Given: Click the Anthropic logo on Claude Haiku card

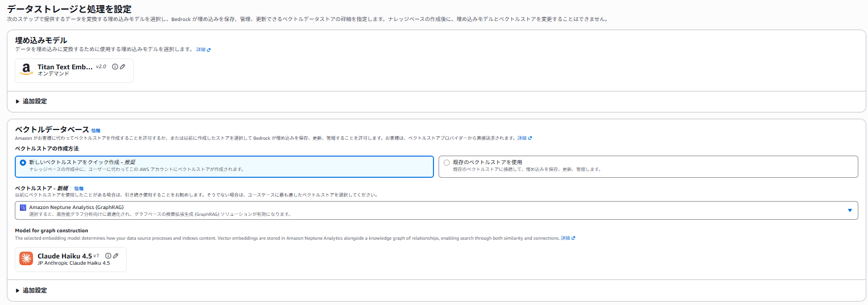Looking at the screenshot, I should (x=26, y=258).
